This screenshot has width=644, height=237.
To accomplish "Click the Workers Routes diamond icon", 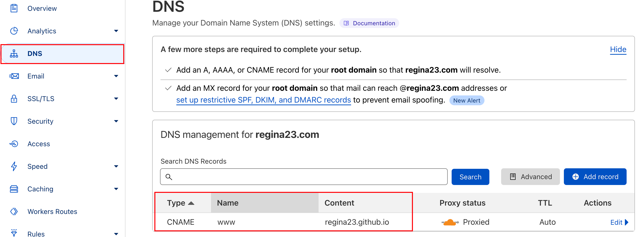I will click(14, 211).
